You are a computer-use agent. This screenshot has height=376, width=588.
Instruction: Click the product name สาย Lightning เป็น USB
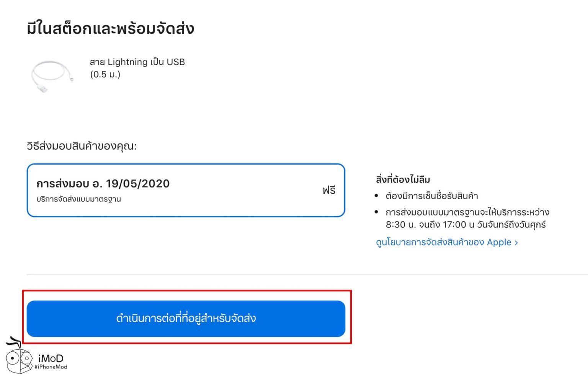coord(137,62)
